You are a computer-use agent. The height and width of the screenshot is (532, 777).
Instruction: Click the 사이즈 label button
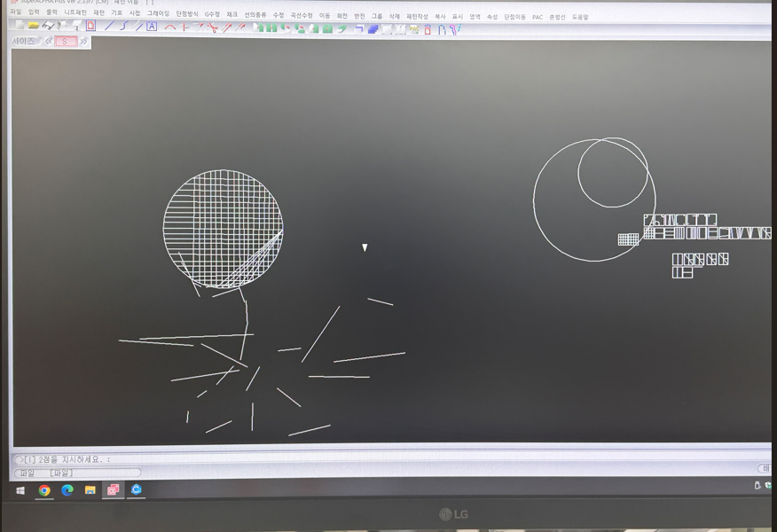click(25, 41)
